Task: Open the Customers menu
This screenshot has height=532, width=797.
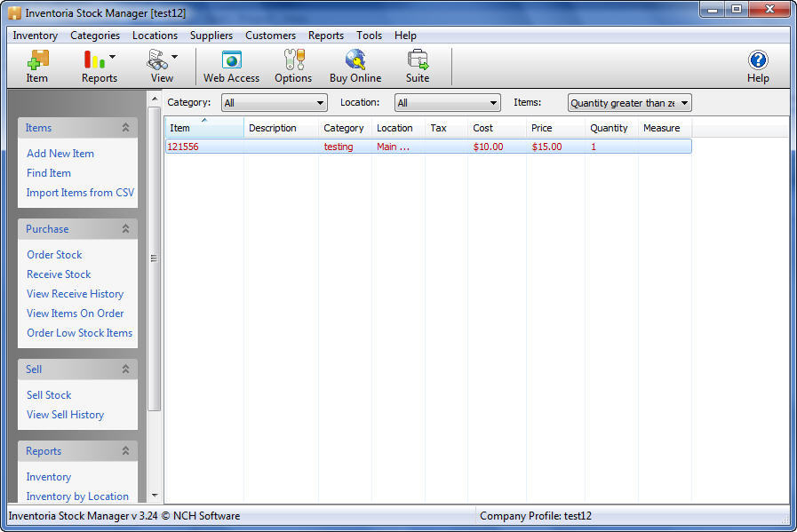Action: coord(270,36)
